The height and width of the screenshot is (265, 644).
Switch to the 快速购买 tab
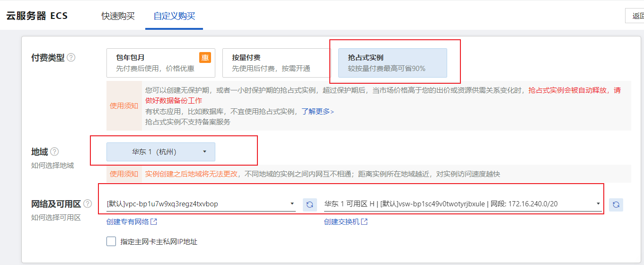coord(118,16)
